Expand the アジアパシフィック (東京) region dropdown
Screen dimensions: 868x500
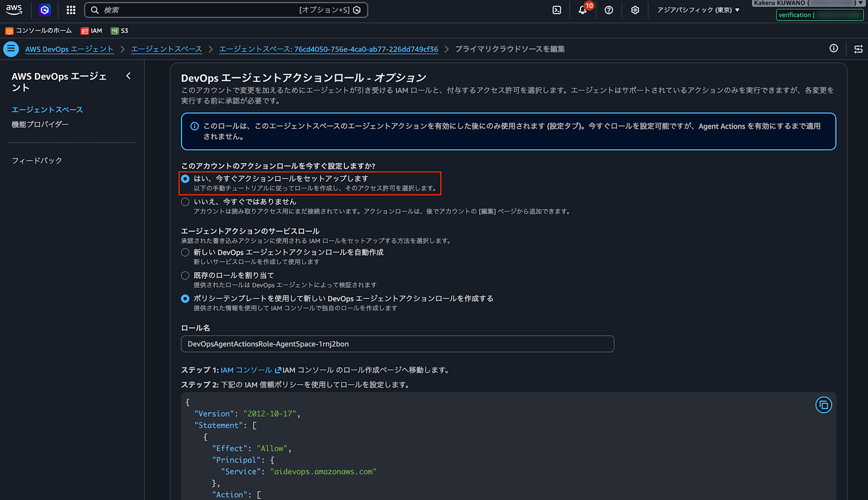click(698, 10)
